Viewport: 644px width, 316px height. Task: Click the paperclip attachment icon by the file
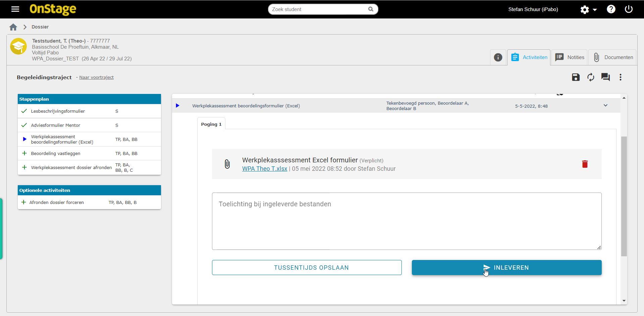click(x=227, y=164)
